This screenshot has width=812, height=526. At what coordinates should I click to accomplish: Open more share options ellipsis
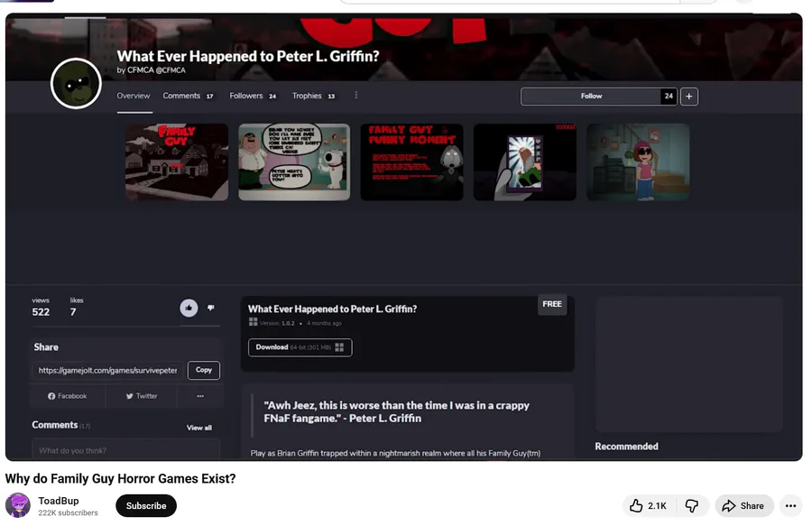[200, 396]
